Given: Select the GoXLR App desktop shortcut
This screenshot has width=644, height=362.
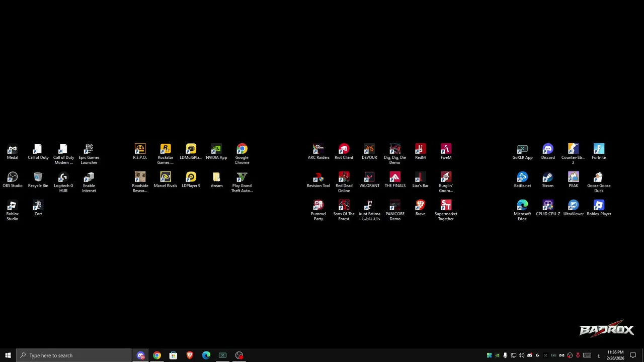Looking at the screenshot, I should [x=522, y=152].
